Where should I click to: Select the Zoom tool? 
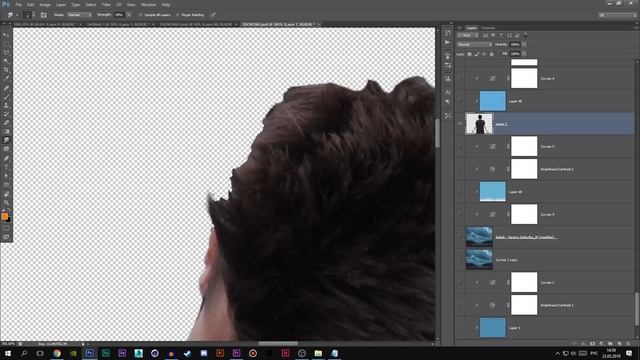point(6,202)
